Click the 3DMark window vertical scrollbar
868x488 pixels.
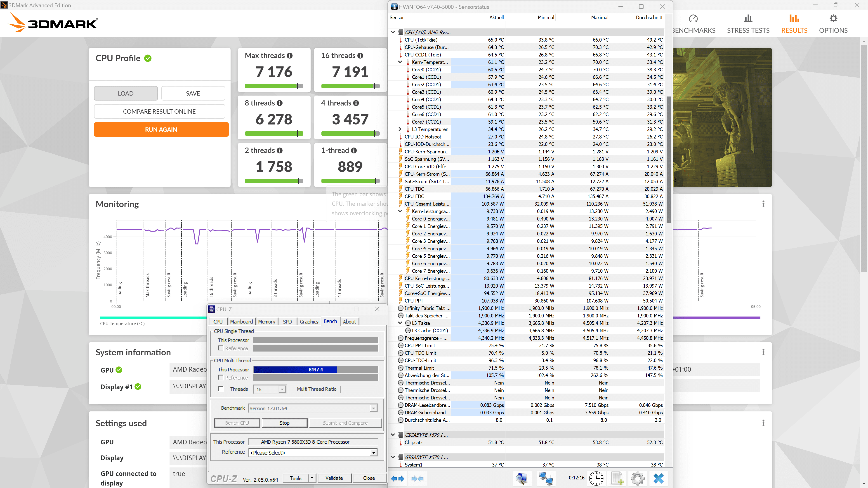(864, 158)
